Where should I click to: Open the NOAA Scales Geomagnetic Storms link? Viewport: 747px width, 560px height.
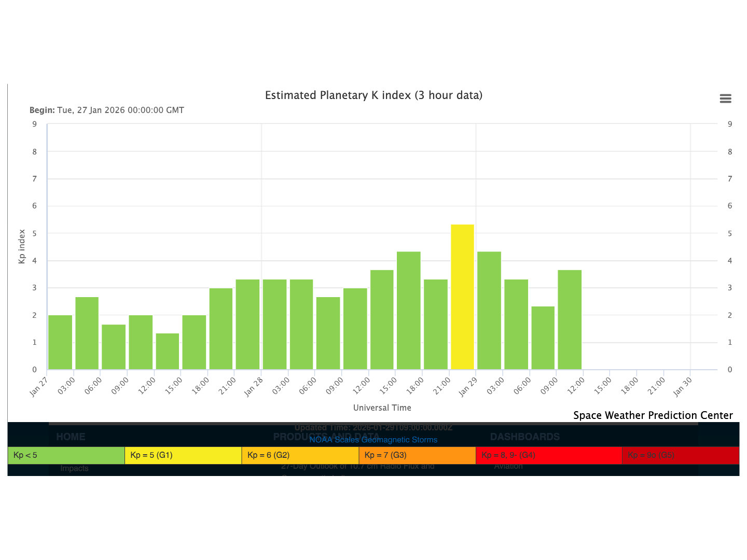pyautogui.click(x=373, y=440)
